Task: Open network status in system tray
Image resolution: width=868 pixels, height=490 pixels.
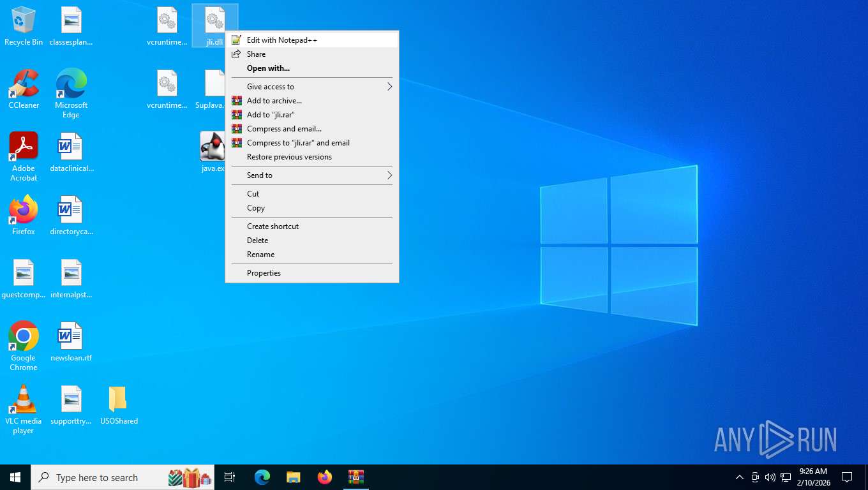Action: tap(786, 477)
